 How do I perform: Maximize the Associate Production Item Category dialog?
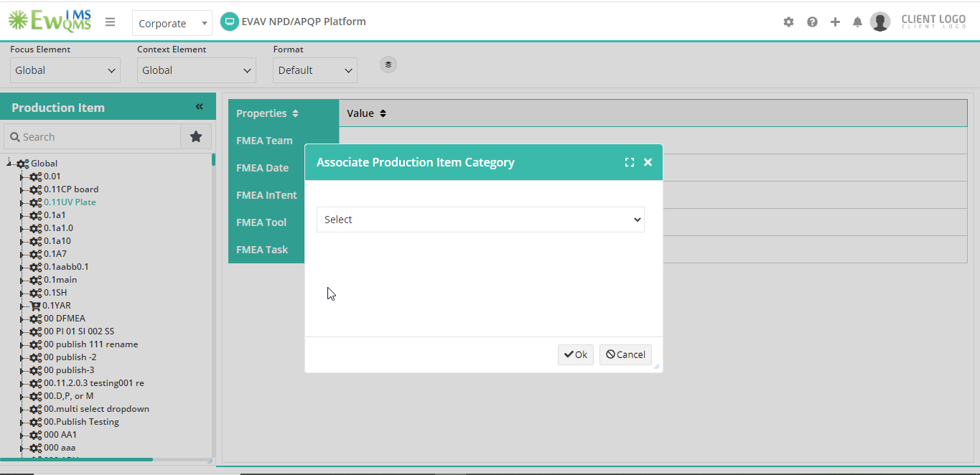click(630, 162)
